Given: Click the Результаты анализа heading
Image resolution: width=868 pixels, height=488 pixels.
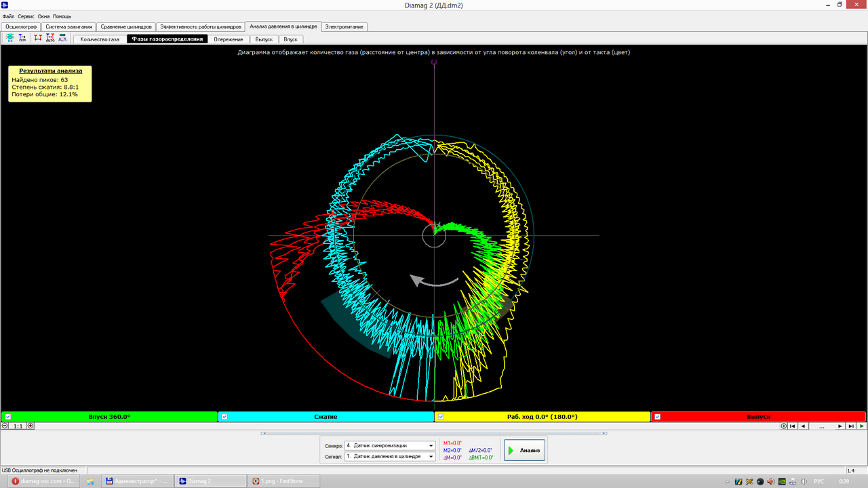Looking at the screenshot, I should coord(50,70).
